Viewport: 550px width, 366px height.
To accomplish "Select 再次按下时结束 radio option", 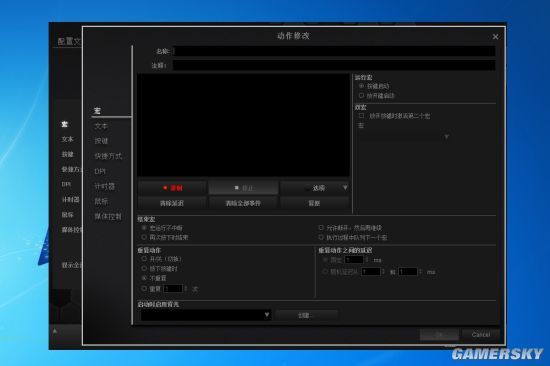I will (144, 238).
